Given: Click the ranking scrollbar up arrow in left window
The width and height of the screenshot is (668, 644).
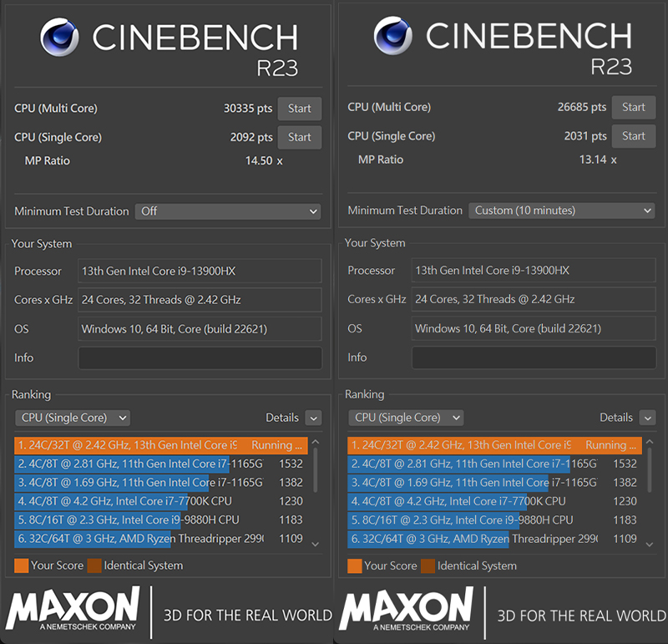Looking at the screenshot, I should pyautogui.click(x=316, y=443).
